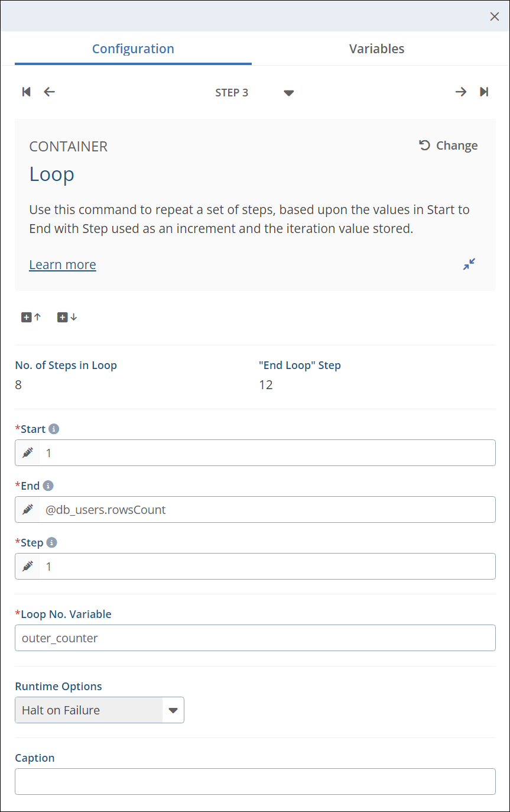Click the Caption input field

(x=255, y=781)
